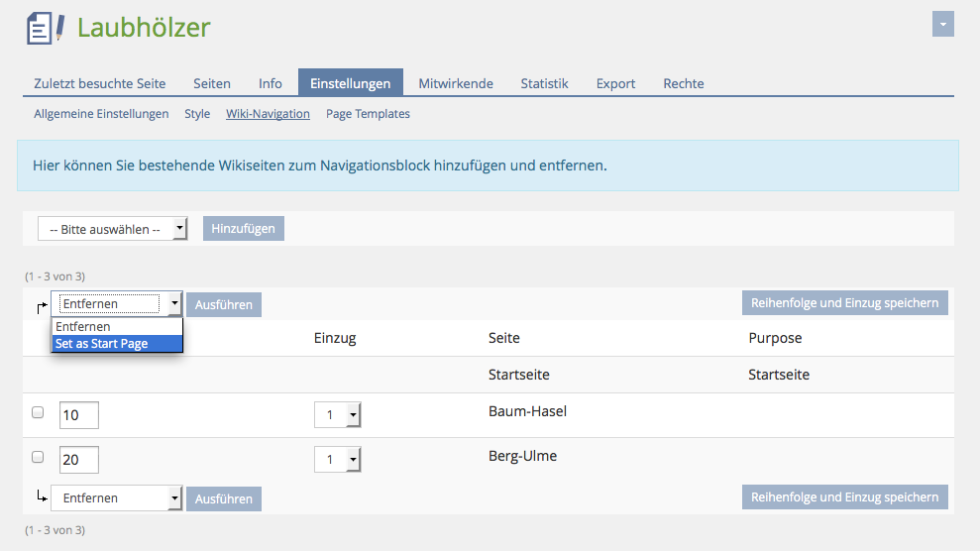Expand the Einzug dropdown for Berg-Ulme
980x551 pixels.
[x=337, y=460]
